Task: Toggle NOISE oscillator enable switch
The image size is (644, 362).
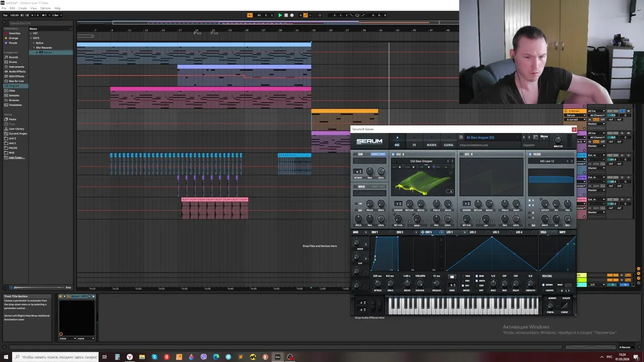Action: [355, 187]
